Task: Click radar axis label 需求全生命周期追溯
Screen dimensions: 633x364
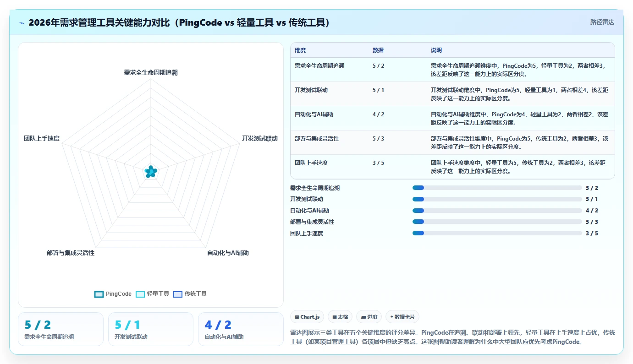Action: [150, 72]
